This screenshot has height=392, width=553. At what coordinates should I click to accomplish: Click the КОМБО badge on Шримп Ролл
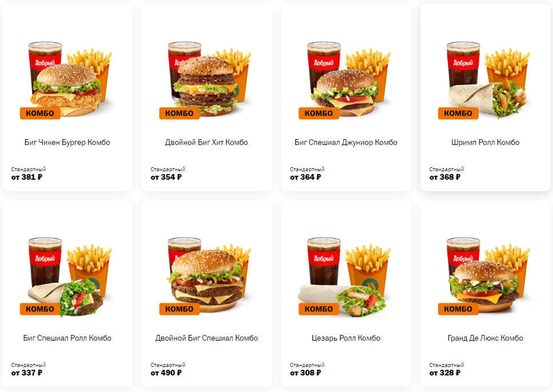click(458, 113)
